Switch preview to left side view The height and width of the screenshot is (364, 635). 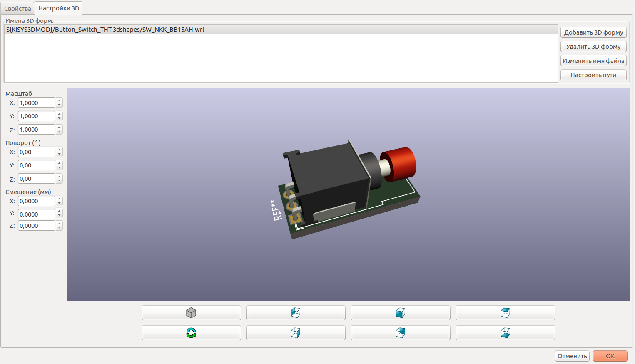(296, 313)
